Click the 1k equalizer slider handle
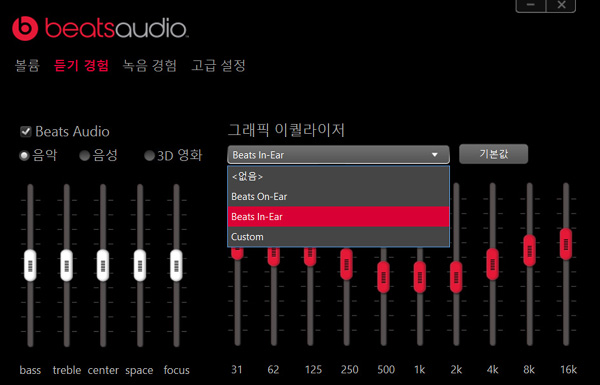 click(420, 277)
